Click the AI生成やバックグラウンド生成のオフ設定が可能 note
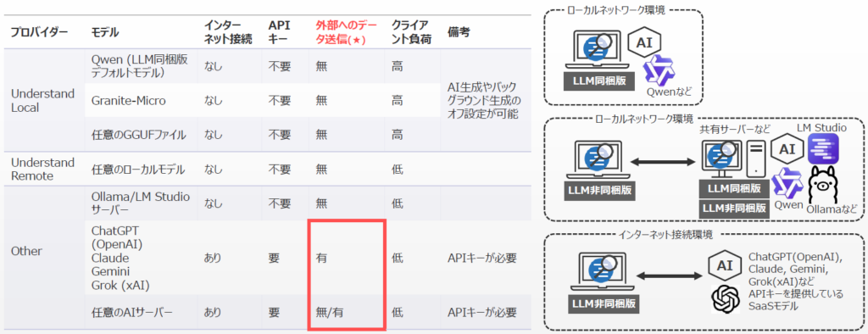 coord(484,100)
